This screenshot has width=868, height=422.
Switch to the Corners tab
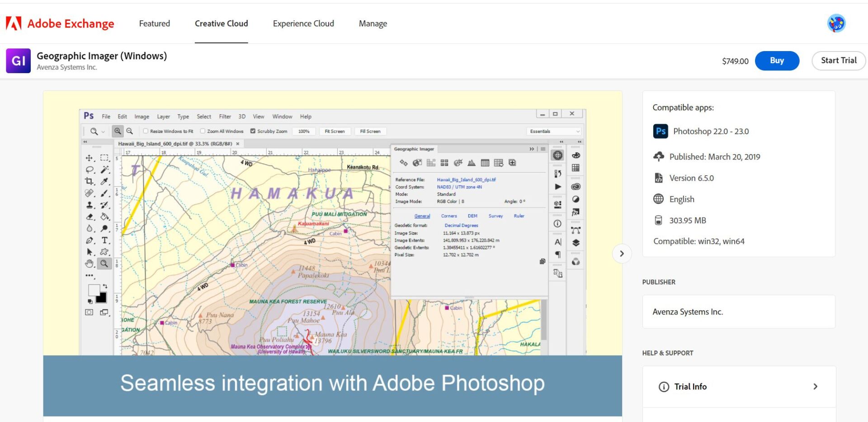tap(449, 216)
